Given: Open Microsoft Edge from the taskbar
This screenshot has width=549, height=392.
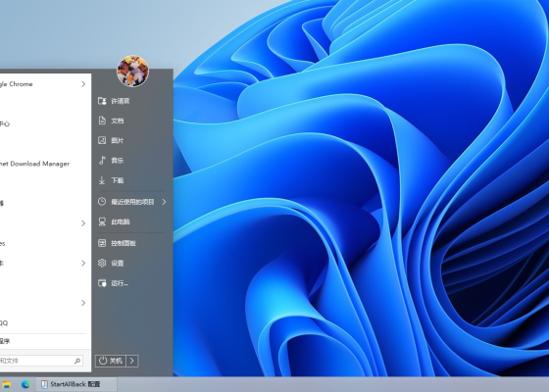Looking at the screenshot, I should click(x=25, y=384).
